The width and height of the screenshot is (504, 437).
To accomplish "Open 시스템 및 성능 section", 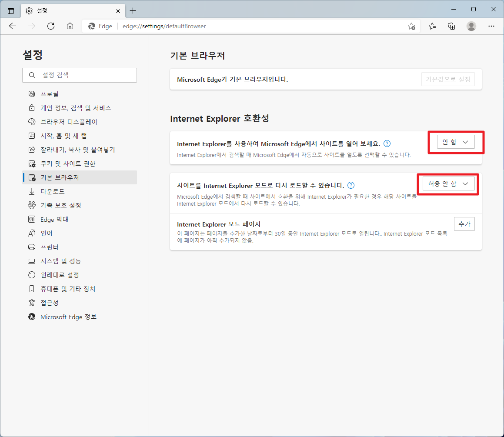I will [x=80, y=261].
